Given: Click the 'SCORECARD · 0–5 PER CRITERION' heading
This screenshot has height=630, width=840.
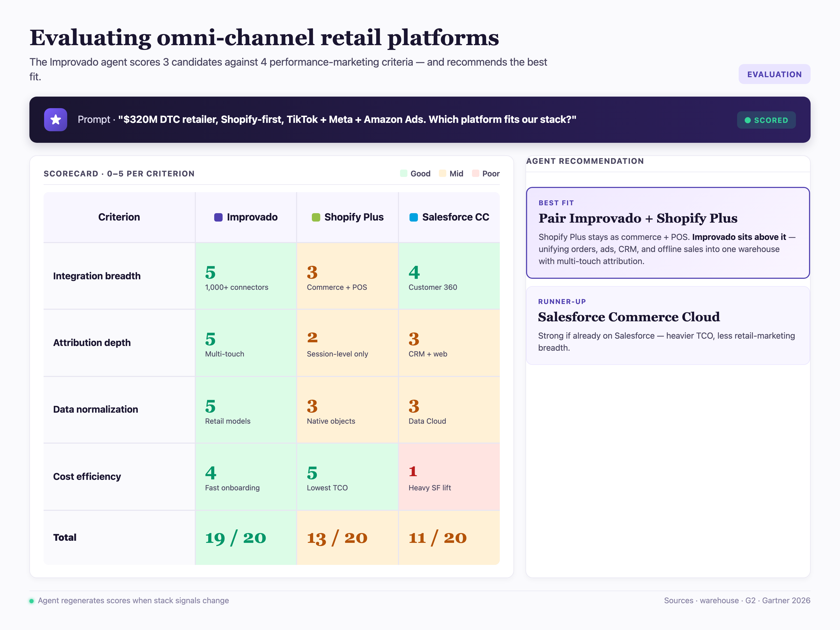Looking at the screenshot, I should pos(119,174).
